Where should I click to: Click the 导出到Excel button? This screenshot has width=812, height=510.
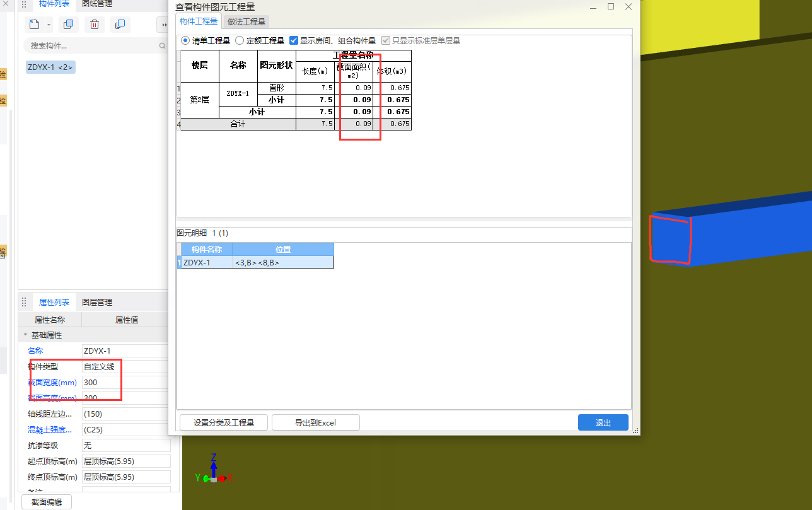316,422
